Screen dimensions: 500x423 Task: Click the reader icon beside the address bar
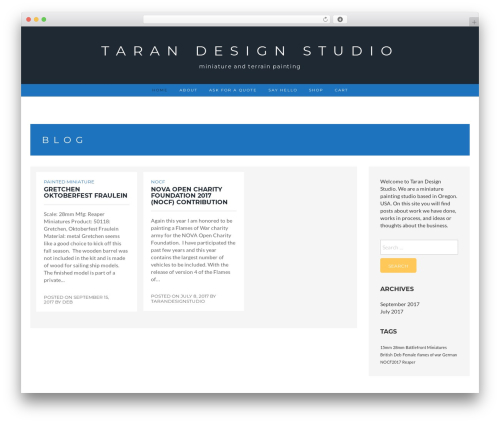point(340,19)
